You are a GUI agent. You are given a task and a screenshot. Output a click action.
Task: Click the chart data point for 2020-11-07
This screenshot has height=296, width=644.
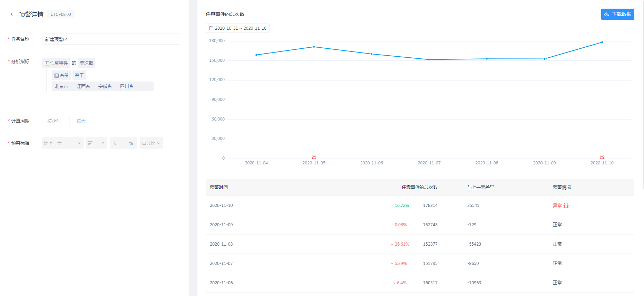click(x=429, y=59)
